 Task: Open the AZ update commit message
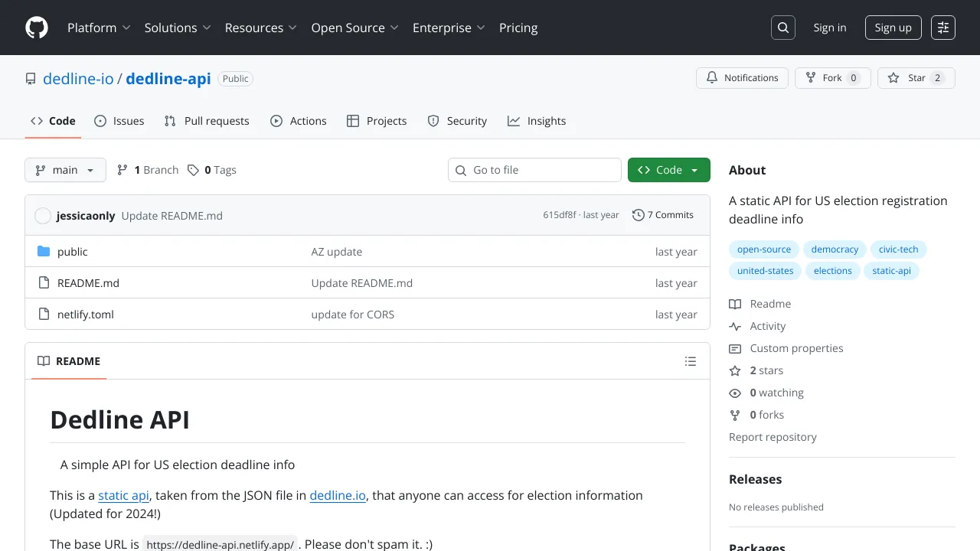(x=337, y=252)
